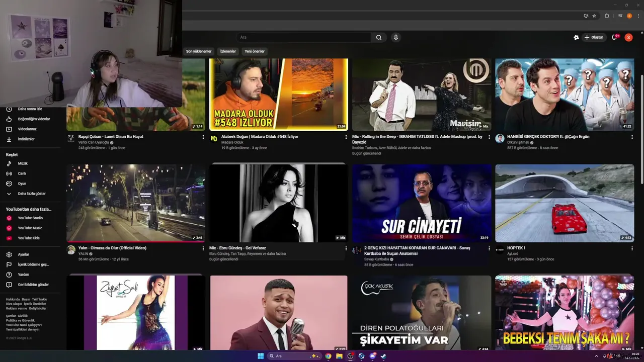Select the İzlenenler filter chip
This screenshot has width=644, height=362.
click(228, 51)
